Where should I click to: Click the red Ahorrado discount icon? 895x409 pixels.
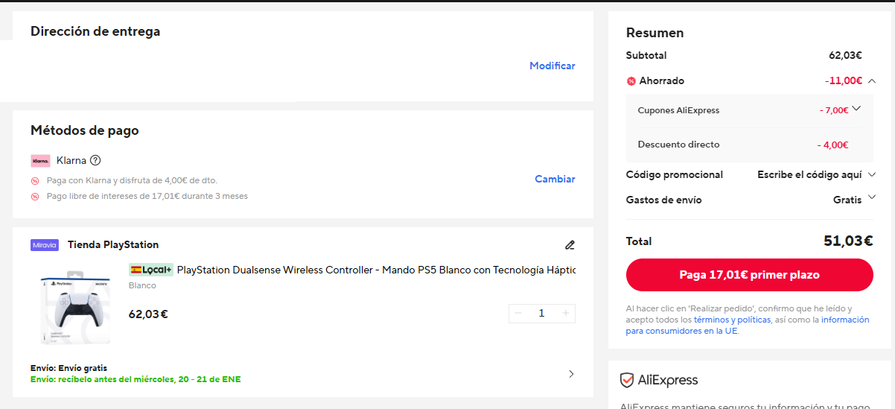point(631,82)
